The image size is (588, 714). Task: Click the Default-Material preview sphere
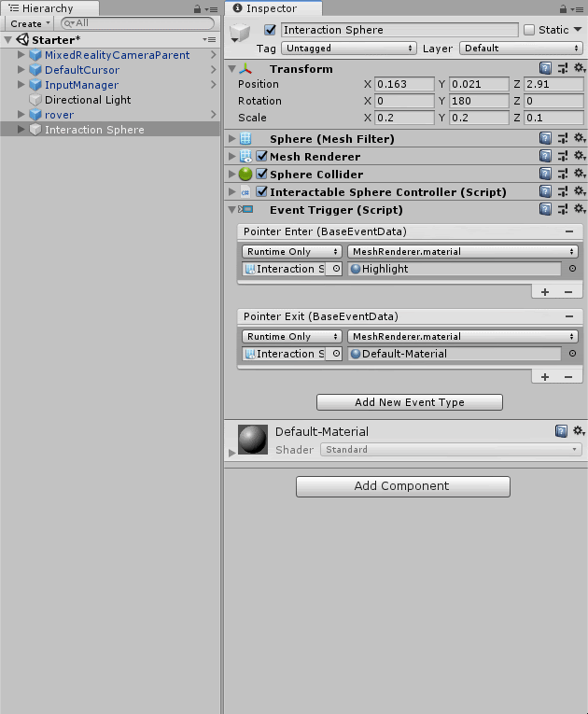pos(252,440)
